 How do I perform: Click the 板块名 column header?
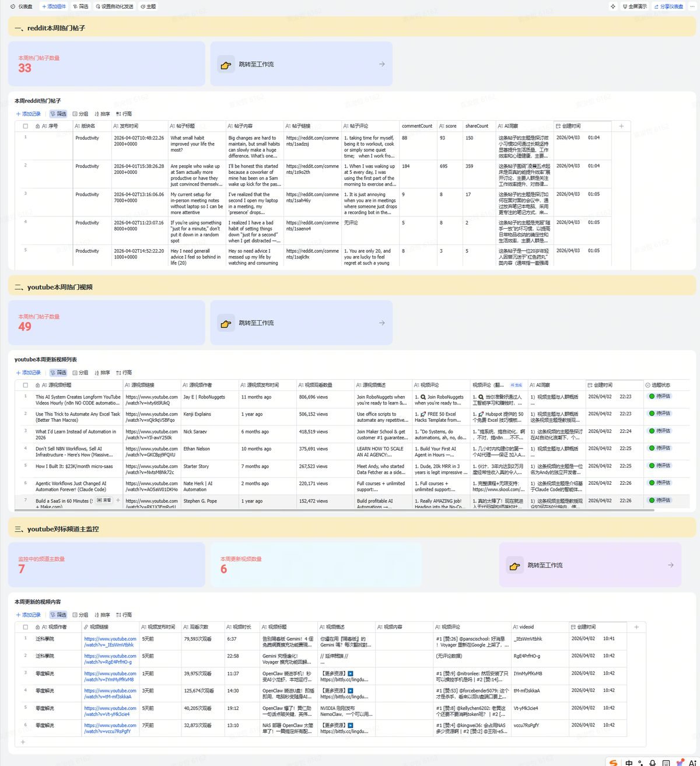pos(92,126)
